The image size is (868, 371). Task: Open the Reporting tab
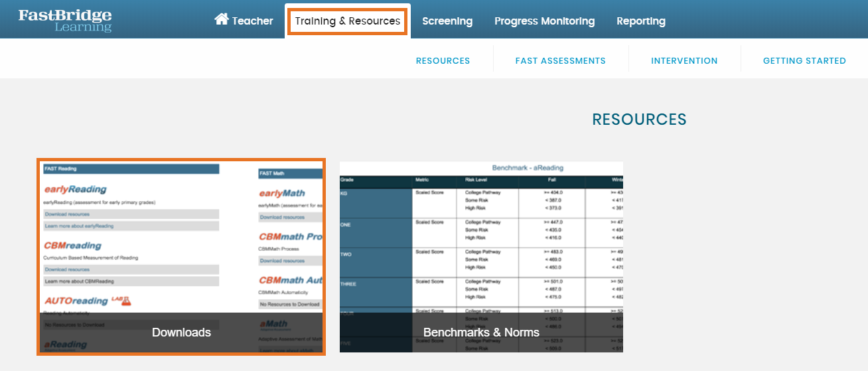(641, 21)
